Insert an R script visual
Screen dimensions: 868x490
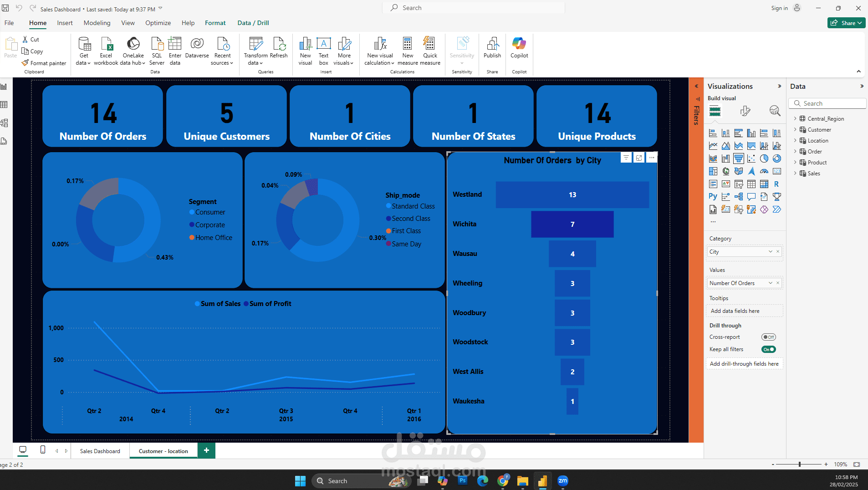click(777, 184)
